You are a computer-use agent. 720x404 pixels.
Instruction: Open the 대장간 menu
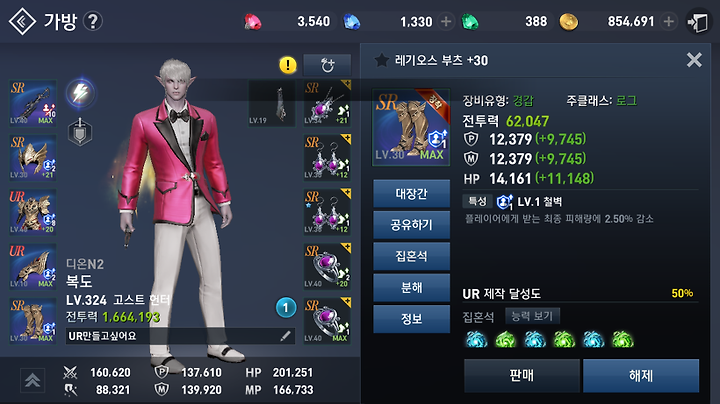click(411, 194)
